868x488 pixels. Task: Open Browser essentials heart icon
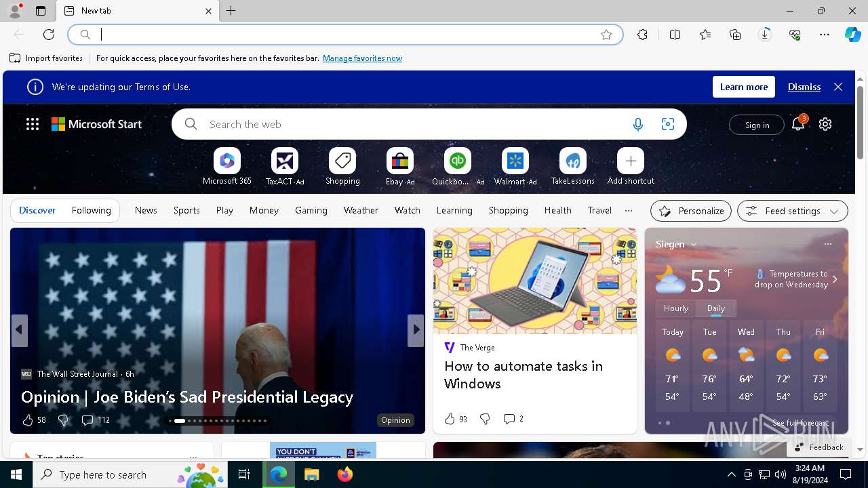[795, 35]
